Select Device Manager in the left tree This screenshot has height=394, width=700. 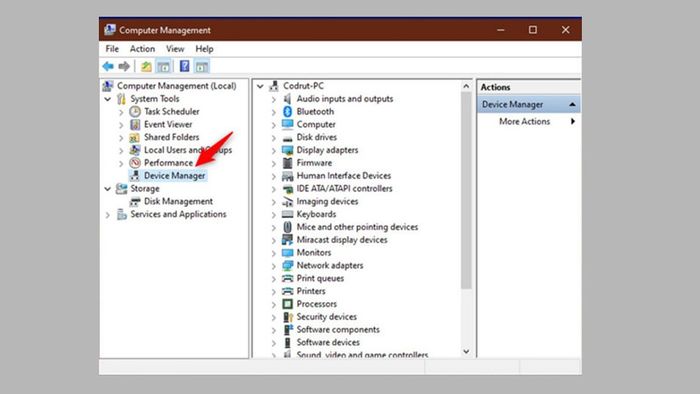pyautogui.click(x=175, y=176)
